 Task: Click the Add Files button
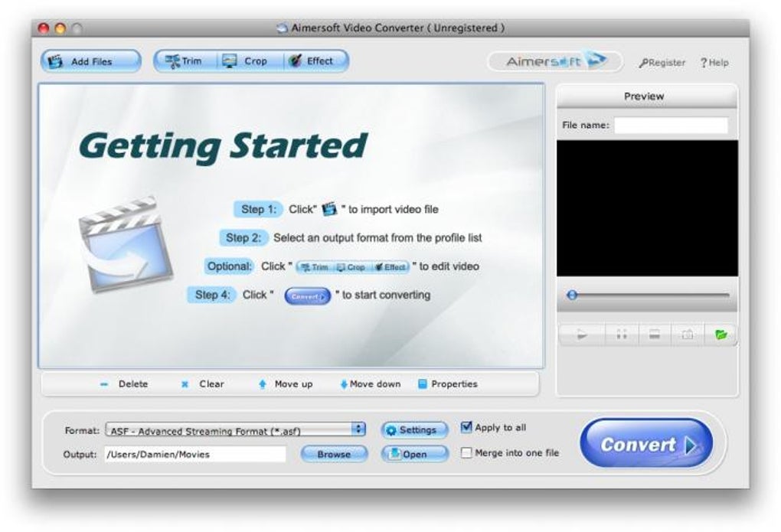pyautogui.click(x=90, y=61)
